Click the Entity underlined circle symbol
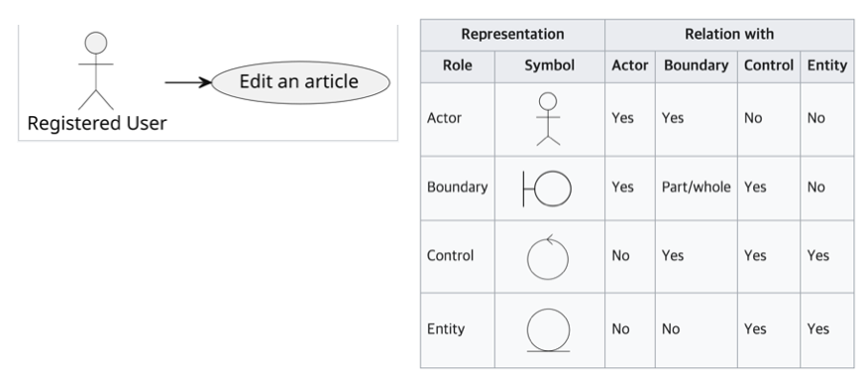Screen dimensions: 868x377 (x=548, y=330)
